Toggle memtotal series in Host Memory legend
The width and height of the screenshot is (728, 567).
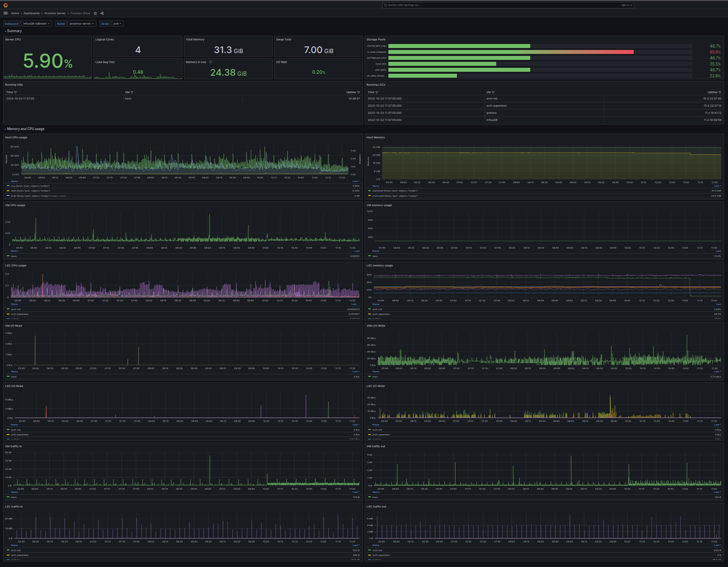tap(395, 191)
